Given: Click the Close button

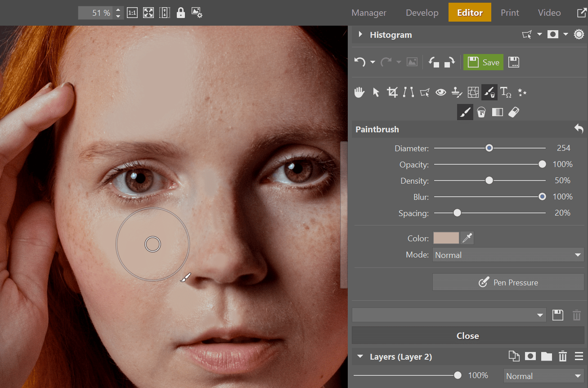Looking at the screenshot, I should click(x=468, y=336).
